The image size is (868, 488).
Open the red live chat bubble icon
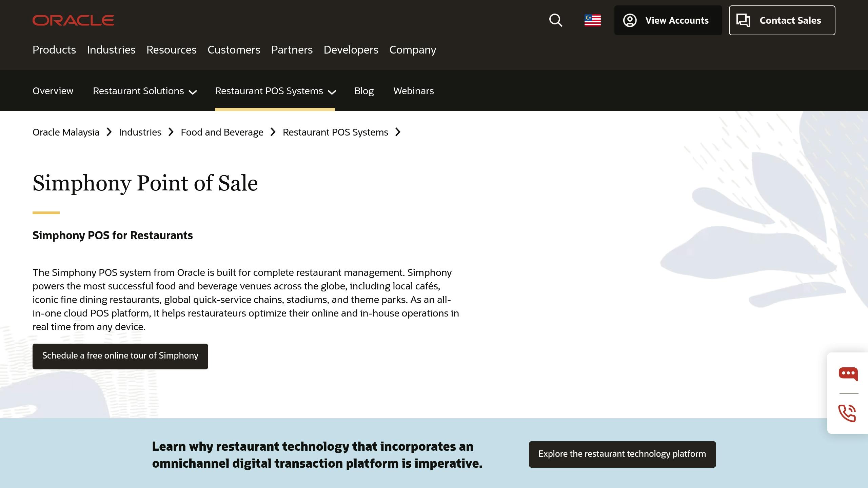[x=848, y=374]
